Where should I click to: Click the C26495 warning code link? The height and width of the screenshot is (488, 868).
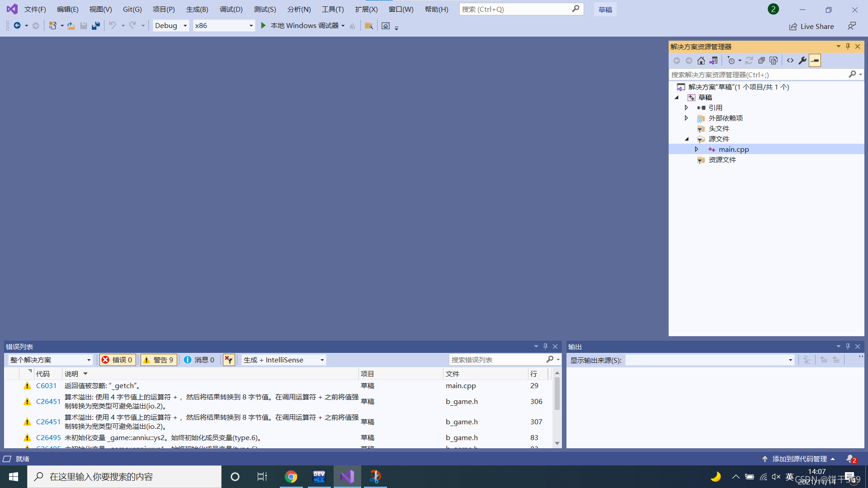pyautogui.click(x=48, y=437)
